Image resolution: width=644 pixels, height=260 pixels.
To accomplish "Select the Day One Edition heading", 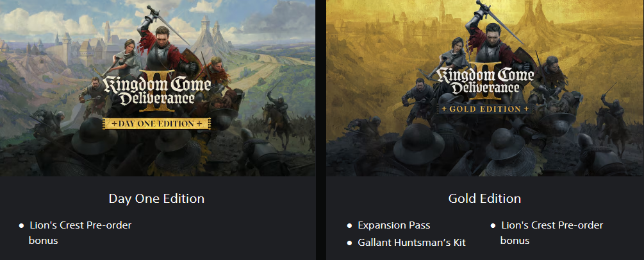I will [156, 199].
